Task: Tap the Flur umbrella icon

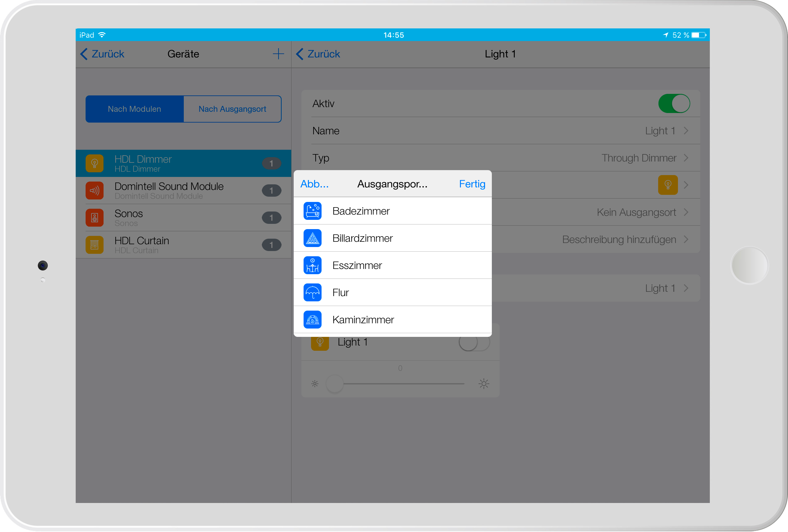Action: pyautogui.click(x=312, y=292)
